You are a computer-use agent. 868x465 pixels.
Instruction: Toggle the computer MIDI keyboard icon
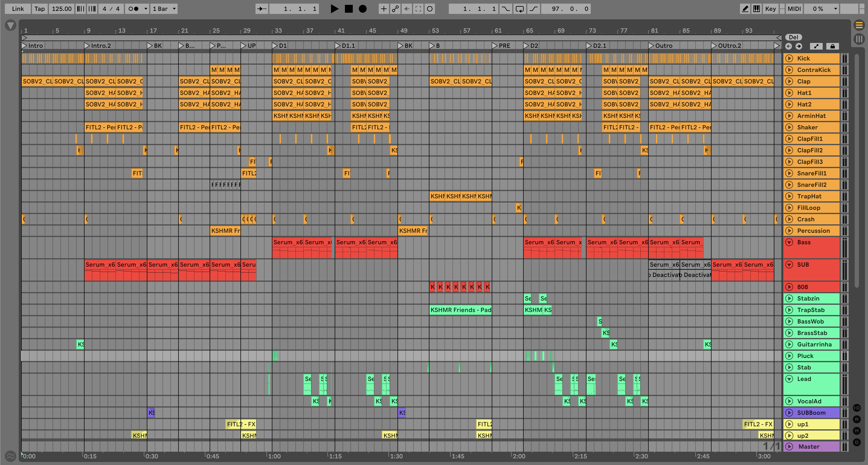[x=757, y=9]
